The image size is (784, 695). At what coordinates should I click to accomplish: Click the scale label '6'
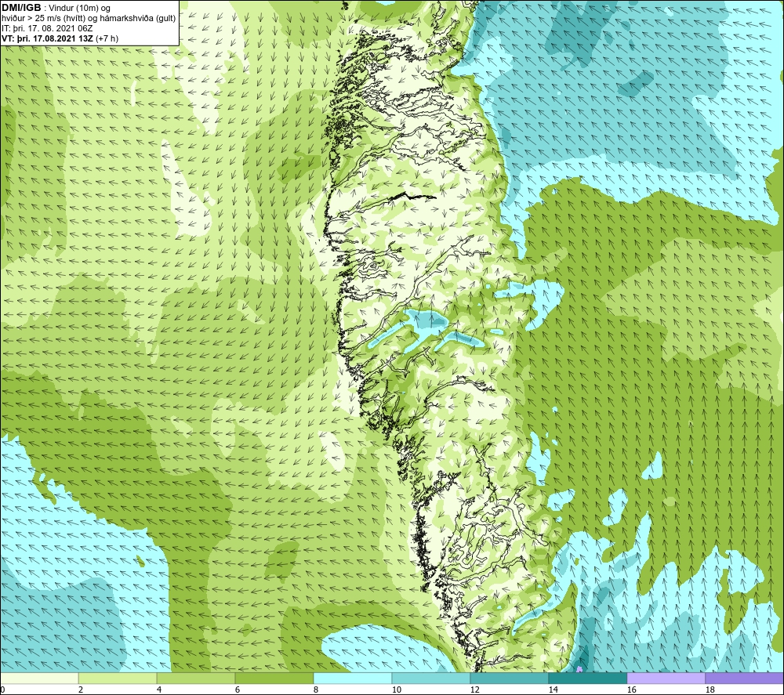click(238, 690)
